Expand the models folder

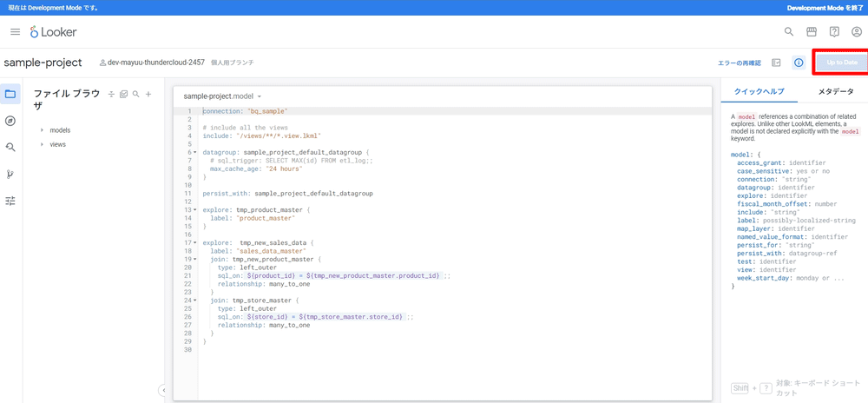[x=42, y=130]
